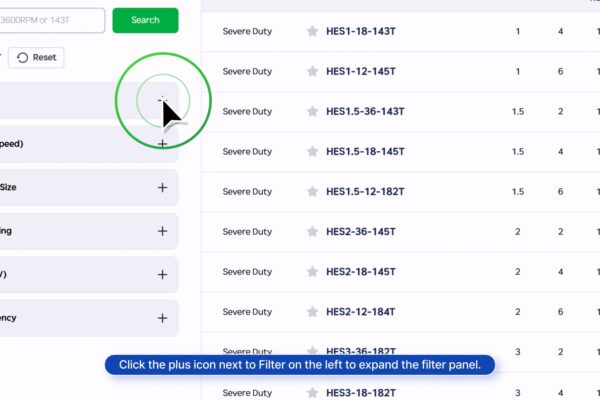Toggle star next to HES1.5-18-145T

[x=312, y=152]
